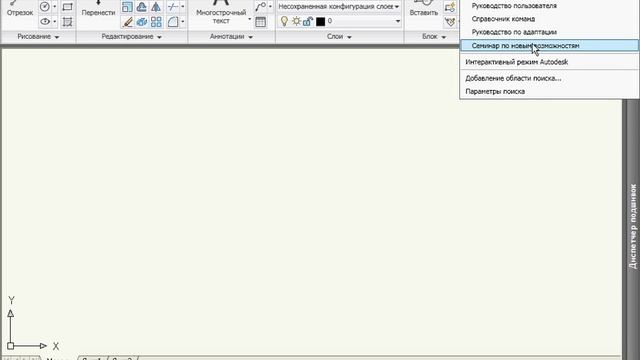Expand the Редактирование panel
The image size is (640, 360).
[x=131, y=37]
